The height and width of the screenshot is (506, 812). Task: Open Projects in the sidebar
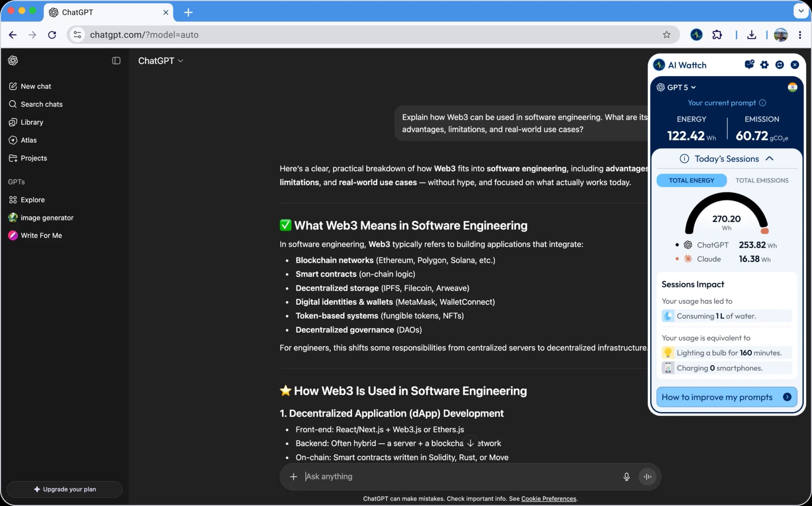click(34, 158)
